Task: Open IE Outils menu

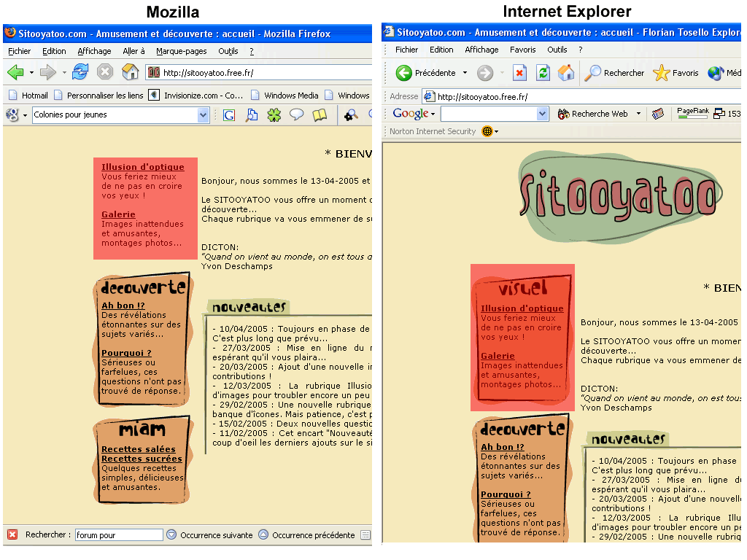Action: pos(557,50)
